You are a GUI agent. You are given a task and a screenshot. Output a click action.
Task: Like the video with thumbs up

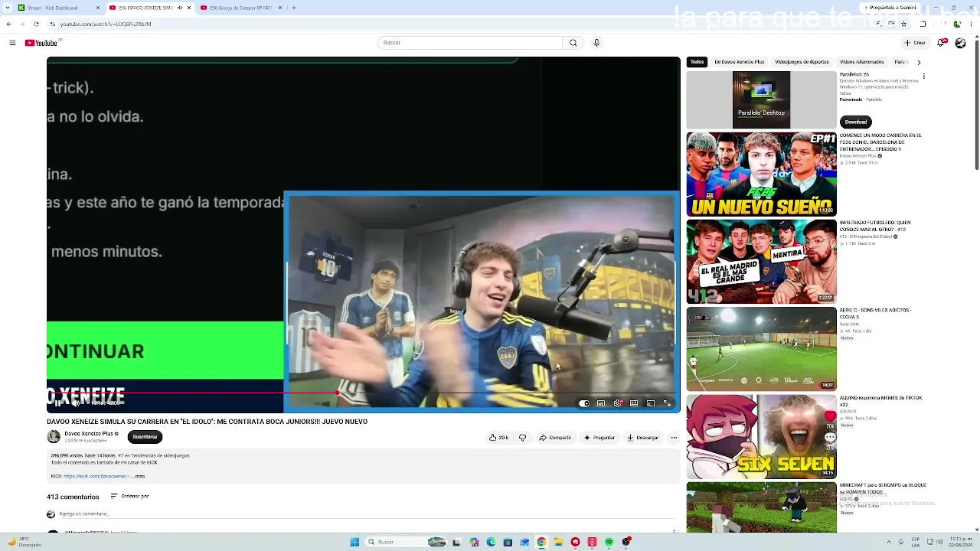point(498,438)
